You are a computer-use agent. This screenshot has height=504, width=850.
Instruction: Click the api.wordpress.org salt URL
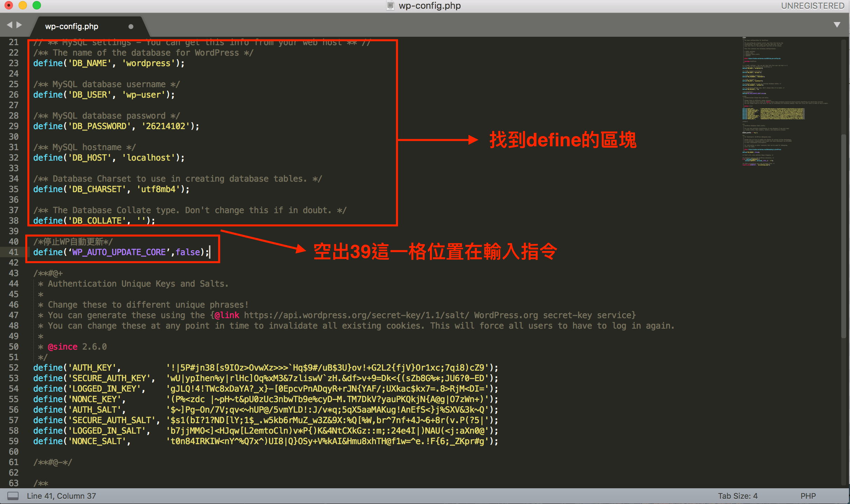356,315
